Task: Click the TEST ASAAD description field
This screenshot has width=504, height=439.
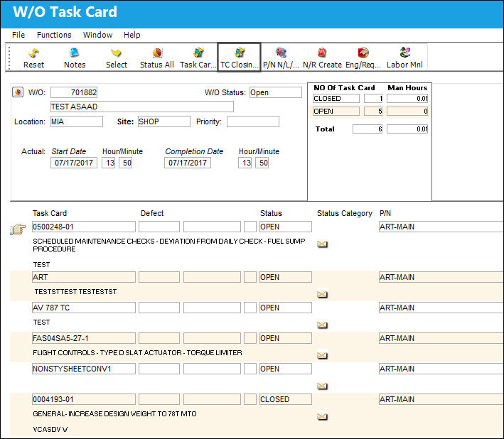Action: coord(141,107)
